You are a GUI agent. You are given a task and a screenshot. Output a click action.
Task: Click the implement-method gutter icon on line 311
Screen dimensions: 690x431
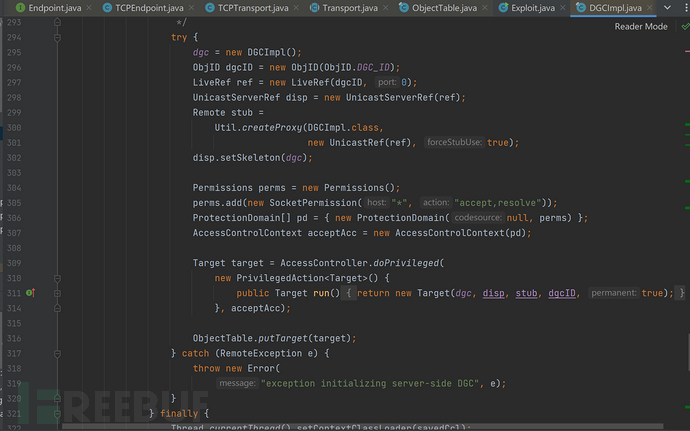[30, 293]
